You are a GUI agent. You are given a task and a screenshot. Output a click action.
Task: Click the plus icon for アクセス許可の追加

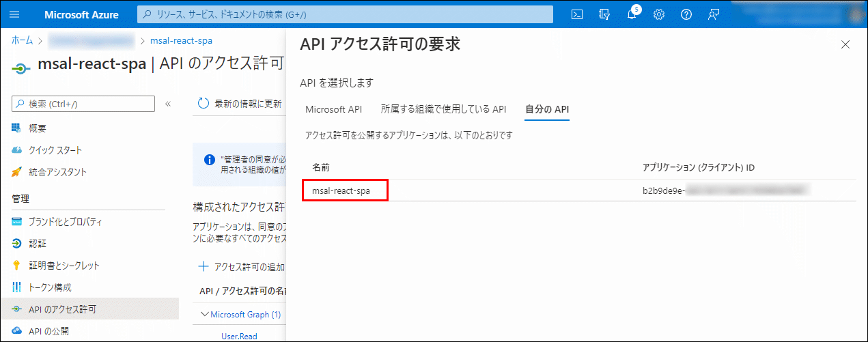coord(203,267)
